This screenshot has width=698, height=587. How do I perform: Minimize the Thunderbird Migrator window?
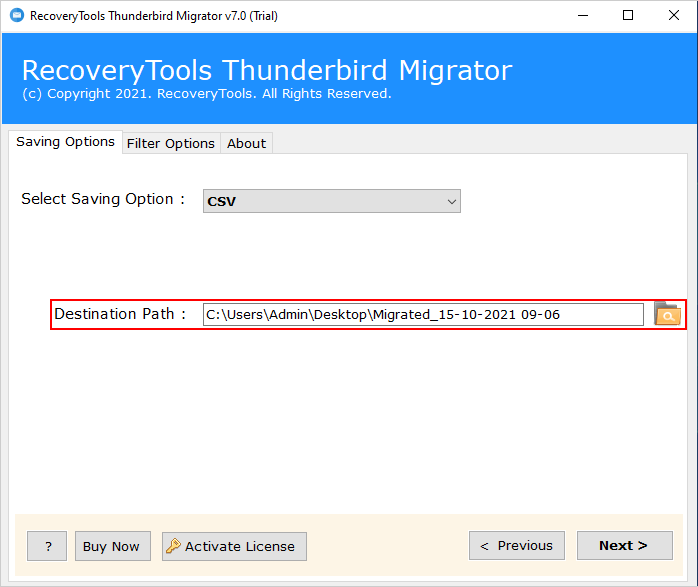pos(583,16)
